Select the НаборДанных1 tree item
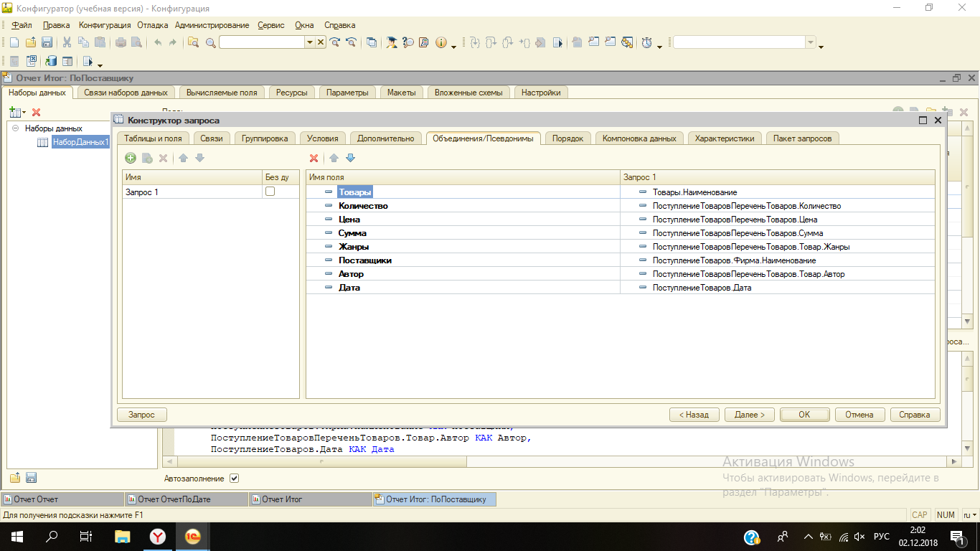Image resolution: width=980 pixels, height=551 pixels. click(x=81, y=142)
